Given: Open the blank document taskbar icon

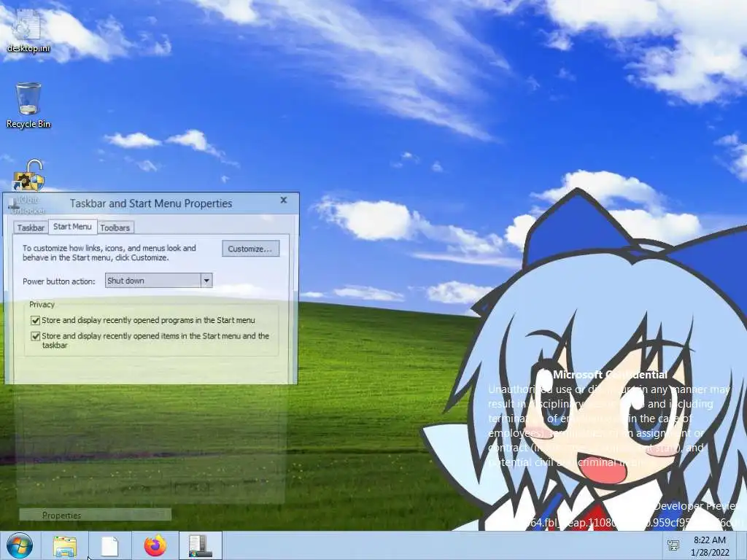Looking at the screenshot, I should click(109, 545).
